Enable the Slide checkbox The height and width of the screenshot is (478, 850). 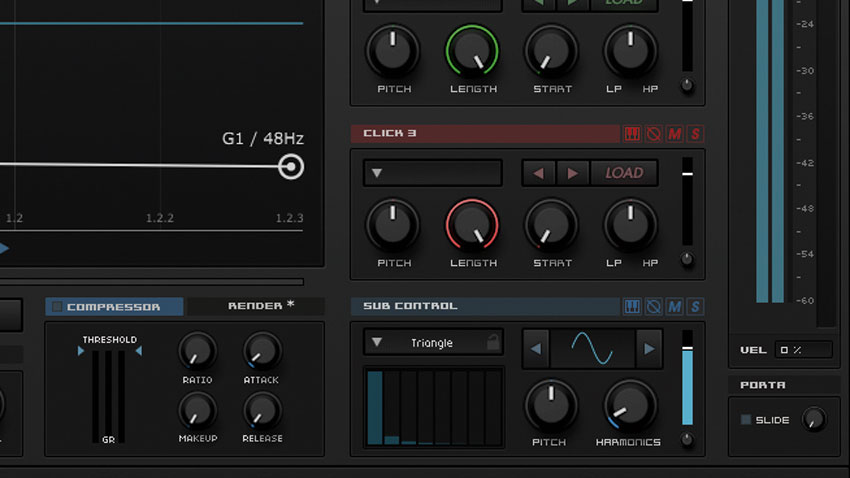(746, 419)
